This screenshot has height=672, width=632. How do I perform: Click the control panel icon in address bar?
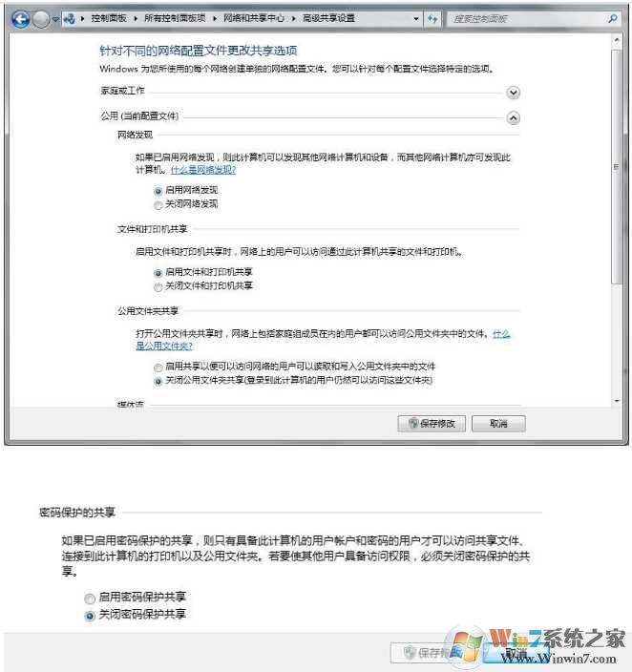coord(69,18)
